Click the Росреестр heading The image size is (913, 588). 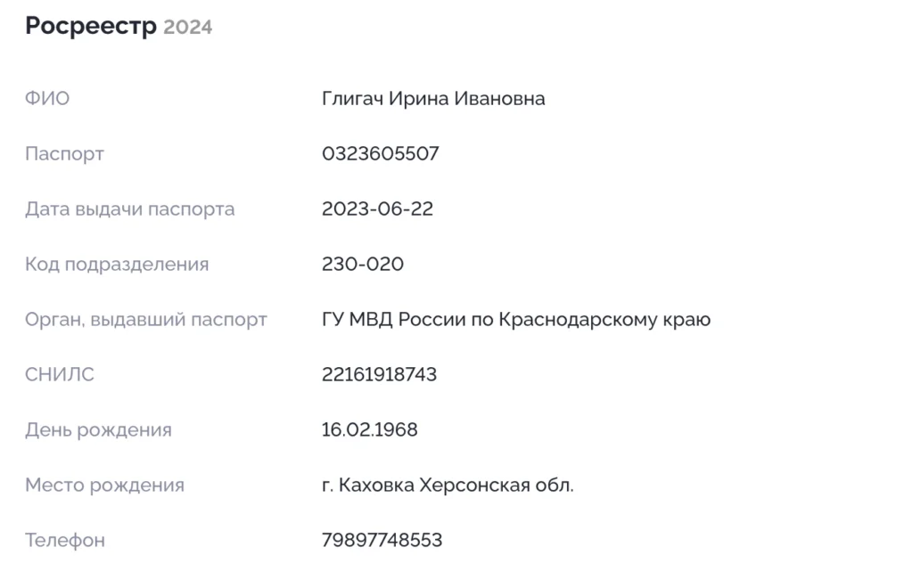[91, 27]
